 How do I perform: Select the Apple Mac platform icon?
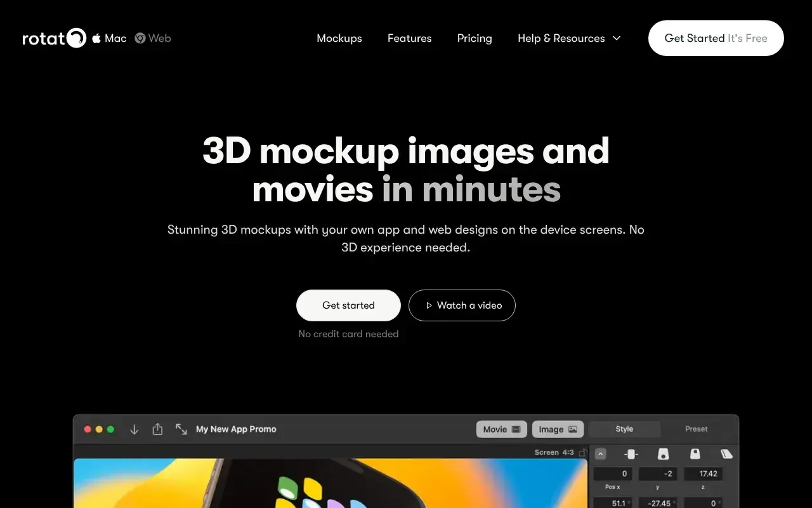tap(97, 38)
